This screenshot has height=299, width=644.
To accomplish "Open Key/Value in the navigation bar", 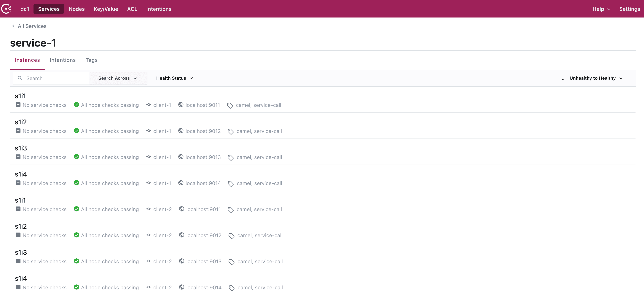I will (x=106, y=9).
